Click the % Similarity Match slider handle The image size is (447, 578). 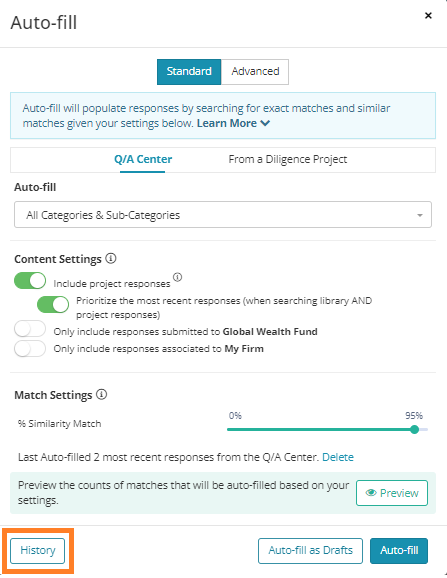414,429
